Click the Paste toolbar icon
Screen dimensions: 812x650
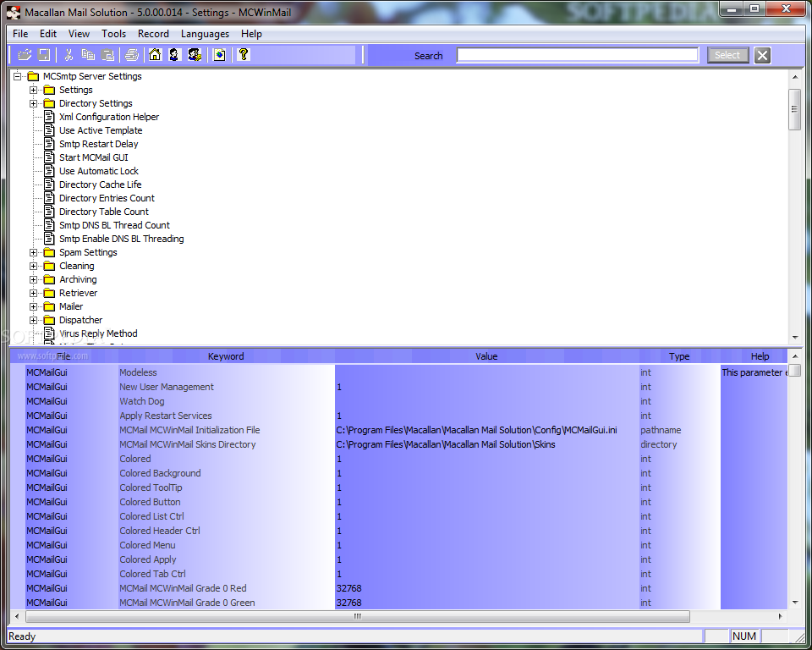[x=107, y=54]
